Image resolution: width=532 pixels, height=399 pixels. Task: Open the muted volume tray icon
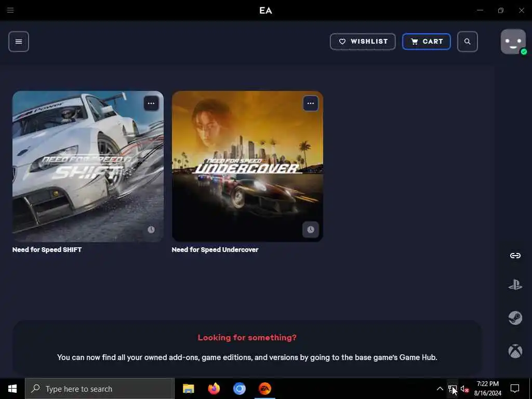(x=464, y=389)
